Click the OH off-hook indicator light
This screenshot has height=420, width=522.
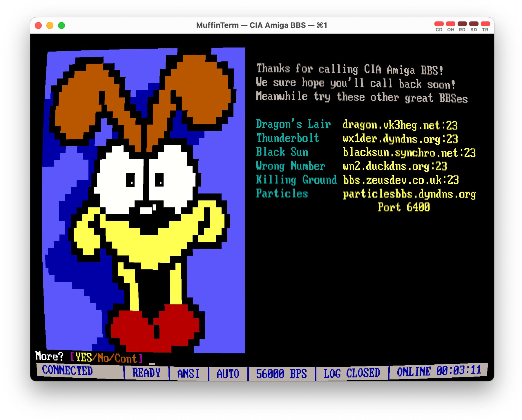click(450, 24)
